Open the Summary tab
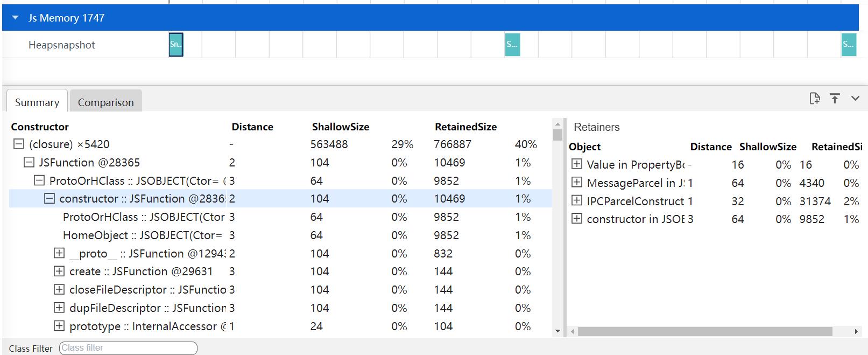This screenshot has width=868, height=355. pos(37,102)
